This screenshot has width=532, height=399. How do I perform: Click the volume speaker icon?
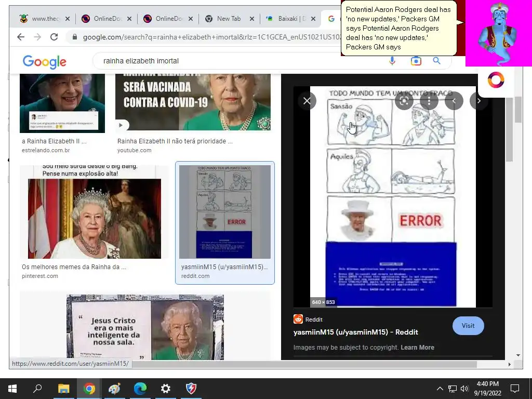464,389
